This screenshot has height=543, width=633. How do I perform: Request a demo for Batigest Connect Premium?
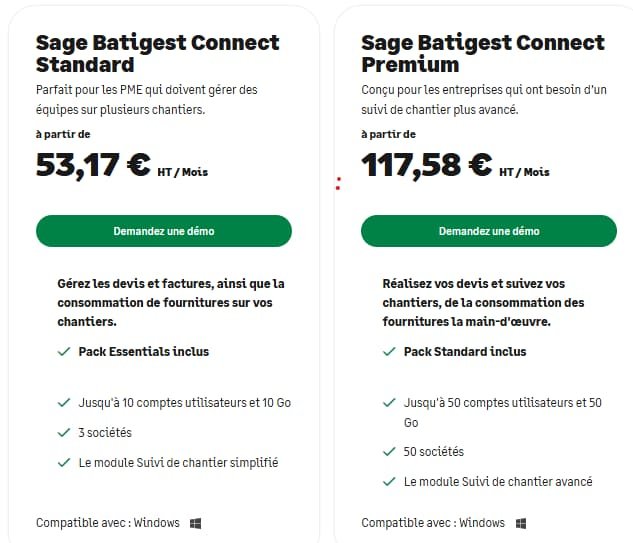[489, 231]
